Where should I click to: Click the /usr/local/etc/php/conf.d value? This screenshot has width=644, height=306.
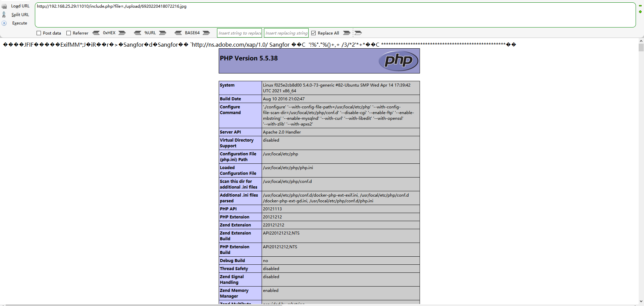[x=287, y=182]
